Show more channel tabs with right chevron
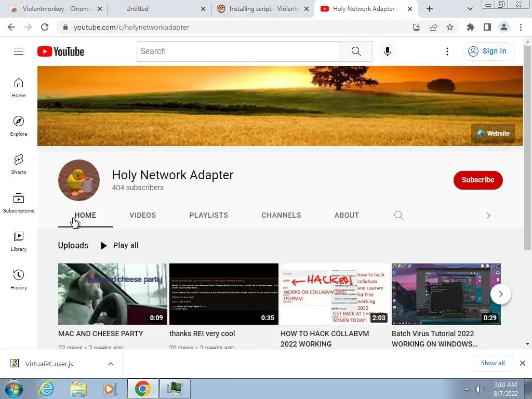Viewport: 532px width, 399px height. [x=488, y=216]
